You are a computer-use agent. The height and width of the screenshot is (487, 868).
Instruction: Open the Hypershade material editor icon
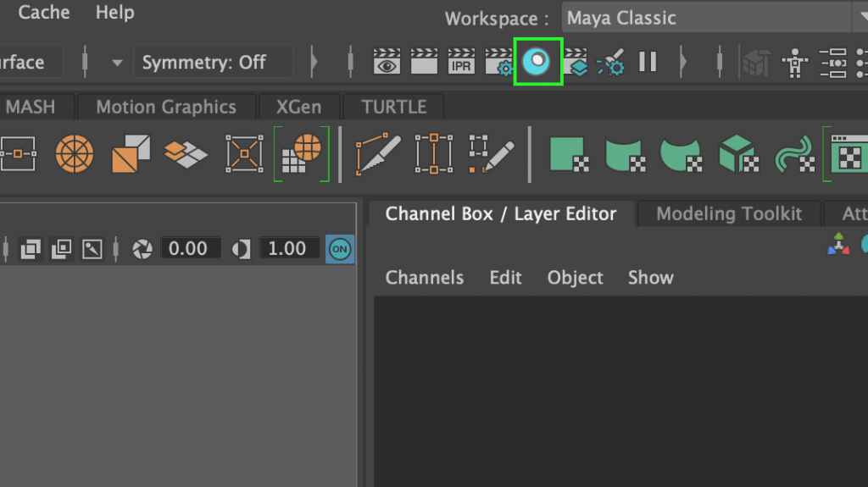coord(537,62)
